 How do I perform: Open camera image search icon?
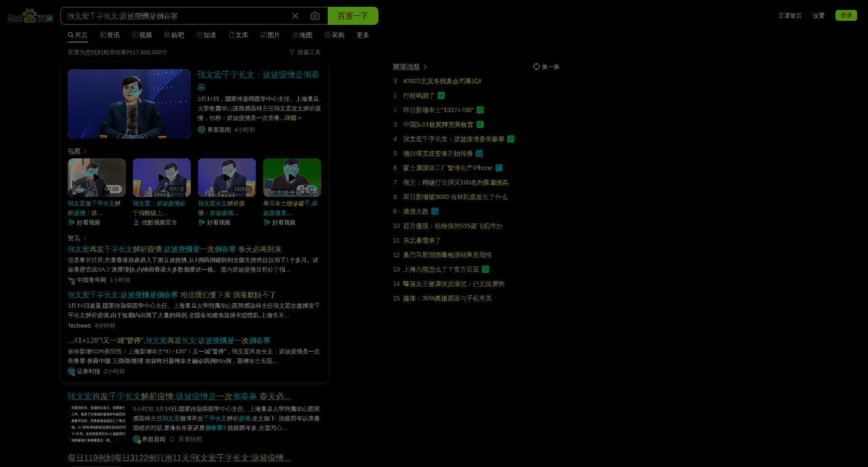pyautogui.click(x=315, y=16)
